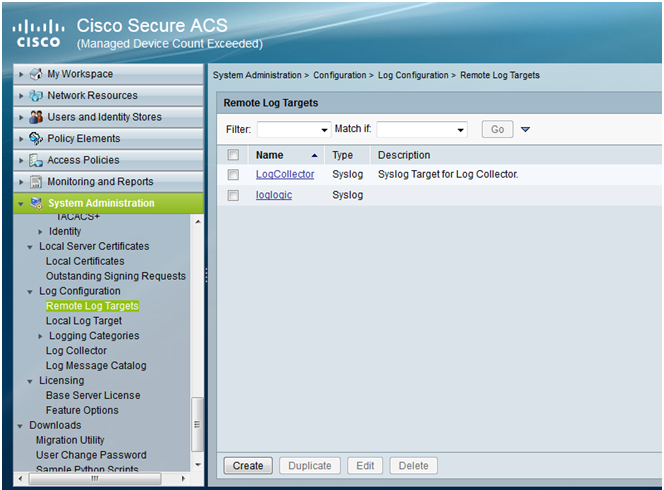Expand the Identity tree node
This screenshot has height=490, width=664.
pyautogui.click(x=40, y=232)
